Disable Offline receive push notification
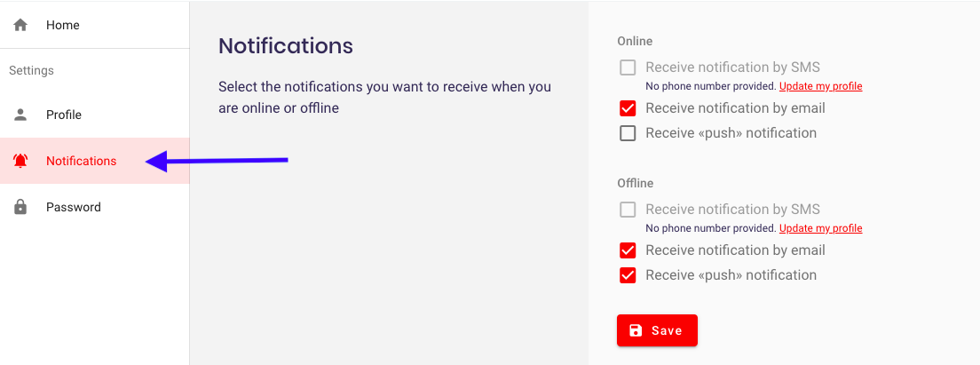Image resolution: width=980 pixels, height=365 pixels. pyautogui.click(x=628, y=275)
